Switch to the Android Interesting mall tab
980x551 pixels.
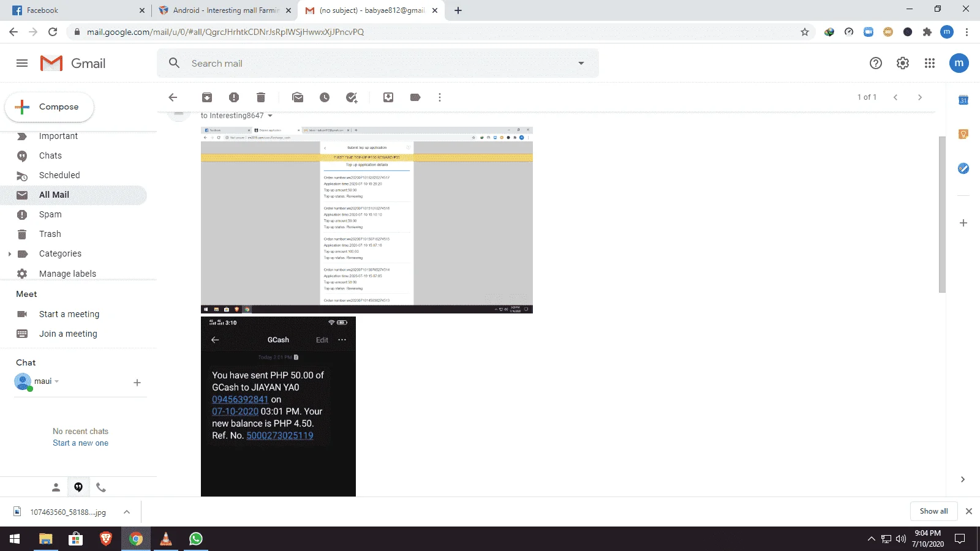tap(224, 10)
